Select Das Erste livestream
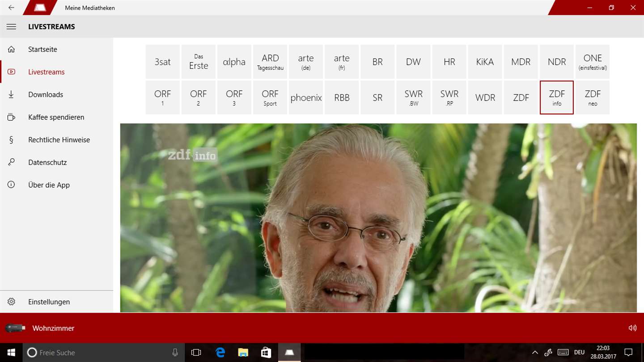 point(199,62)
